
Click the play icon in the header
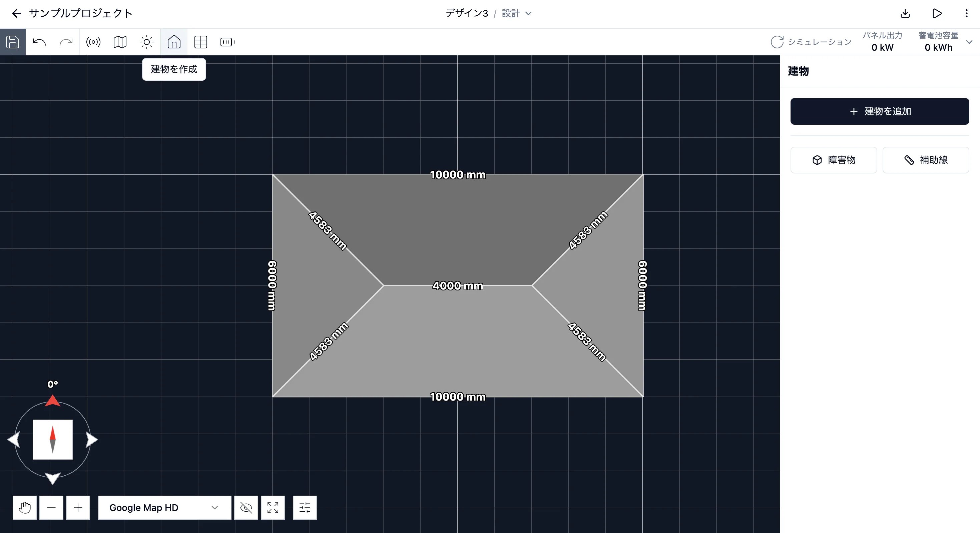pyautogui.click(x=937, y=14)
